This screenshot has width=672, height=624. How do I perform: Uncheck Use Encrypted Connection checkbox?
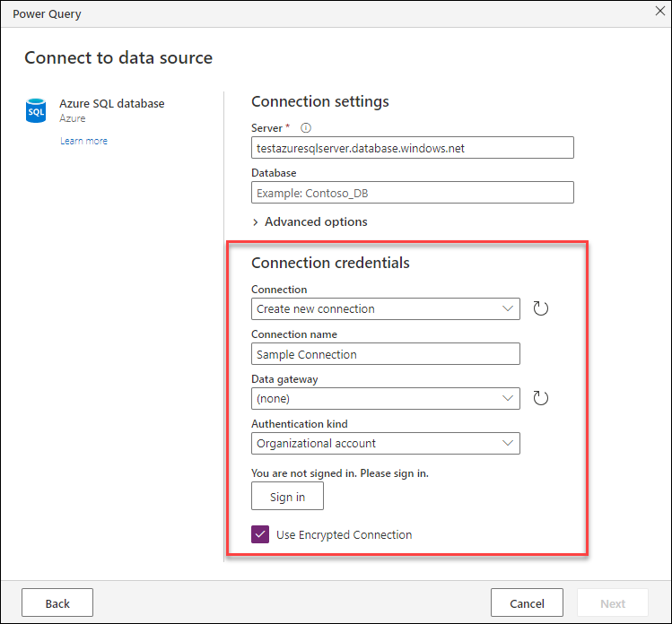(x=260, y=535)
